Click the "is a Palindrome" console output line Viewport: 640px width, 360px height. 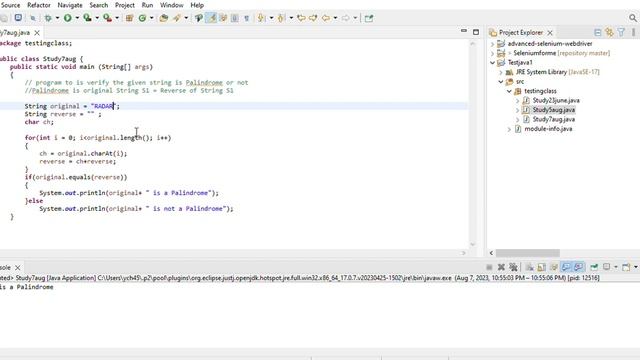pyautogui.click(x=27, y=287)
